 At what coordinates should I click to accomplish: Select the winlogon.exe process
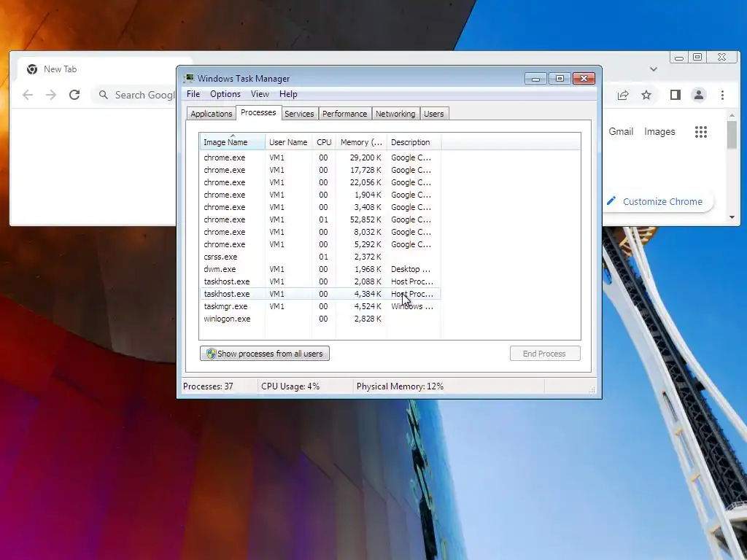pyautogui.click(x=320, y=318)
